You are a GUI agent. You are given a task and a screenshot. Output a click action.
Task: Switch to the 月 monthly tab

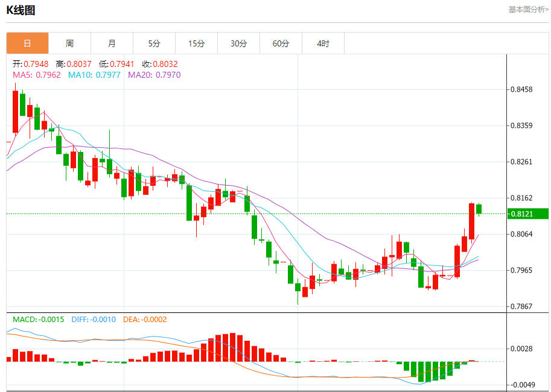pos(112,43)
